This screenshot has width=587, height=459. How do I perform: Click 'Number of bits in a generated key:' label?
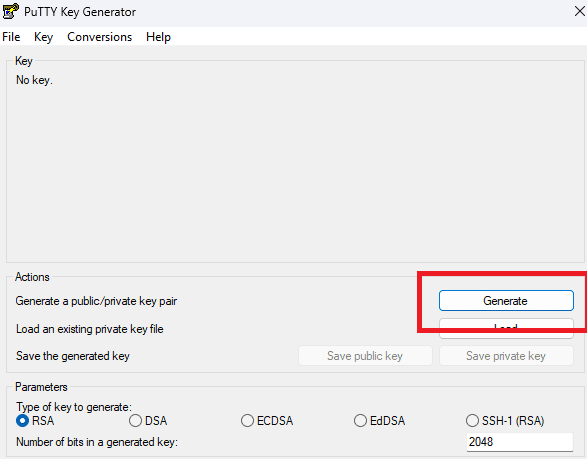click(97, 442)
